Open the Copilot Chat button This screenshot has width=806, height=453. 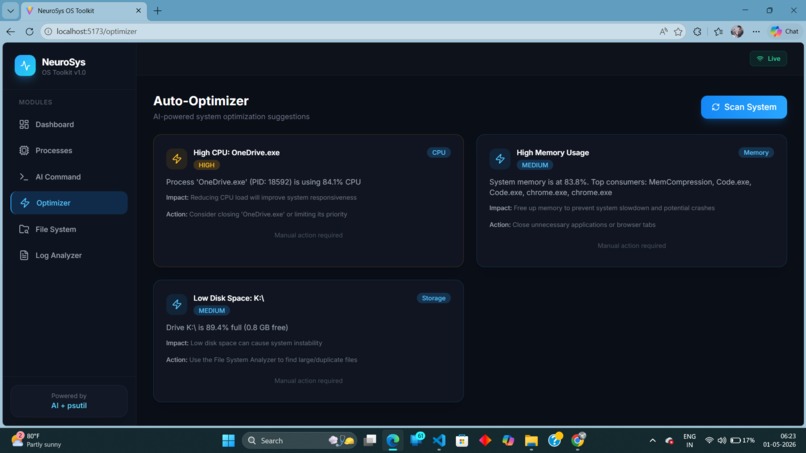coord(784,31)
